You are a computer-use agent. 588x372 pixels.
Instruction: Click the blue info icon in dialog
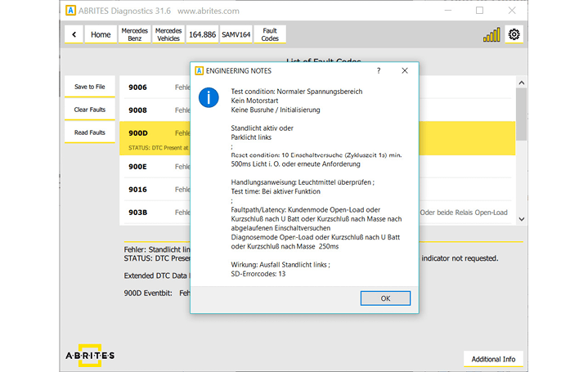pos(211,98)
